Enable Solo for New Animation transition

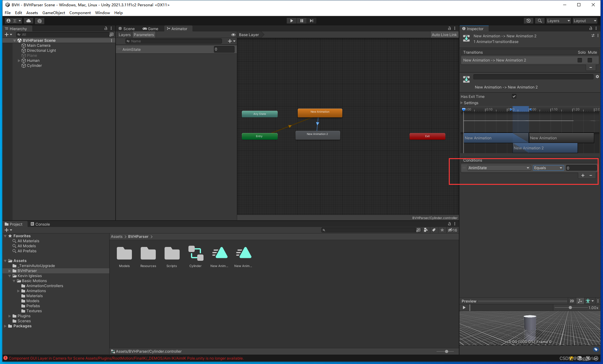pos(580,60)
